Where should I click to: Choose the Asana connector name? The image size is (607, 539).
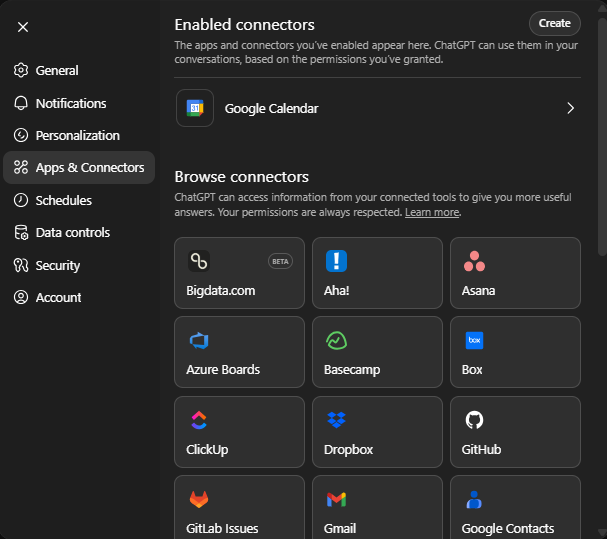point(478,290)
